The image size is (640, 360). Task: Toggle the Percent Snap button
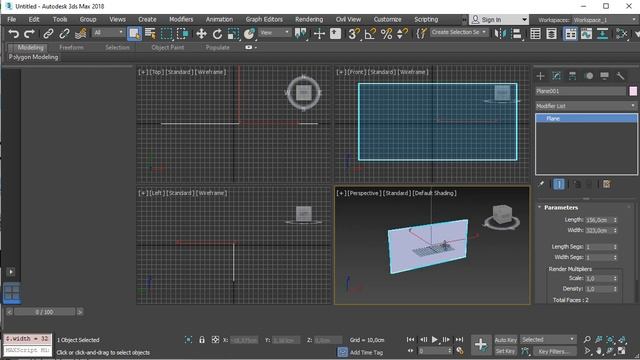[x=386, y=33]
